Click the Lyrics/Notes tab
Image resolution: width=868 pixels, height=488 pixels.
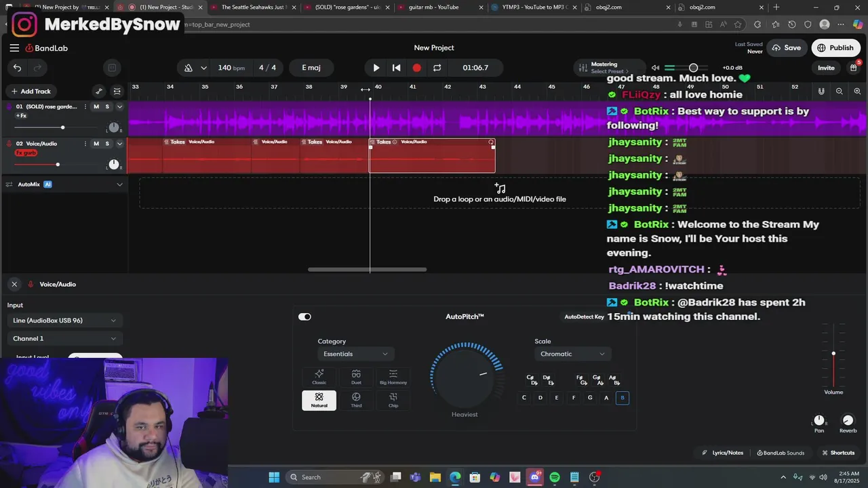[x=723, y=453]
